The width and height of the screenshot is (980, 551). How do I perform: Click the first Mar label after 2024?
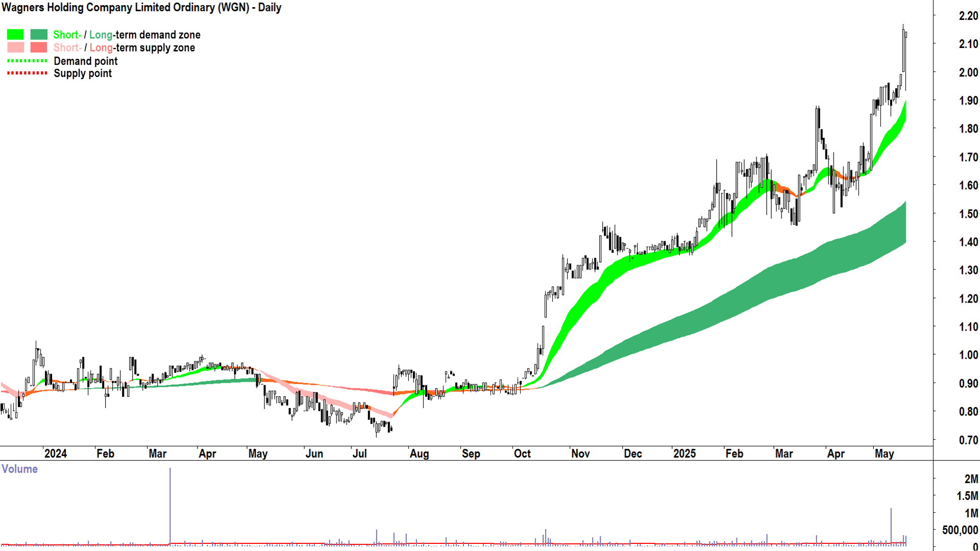click(158, 454)
